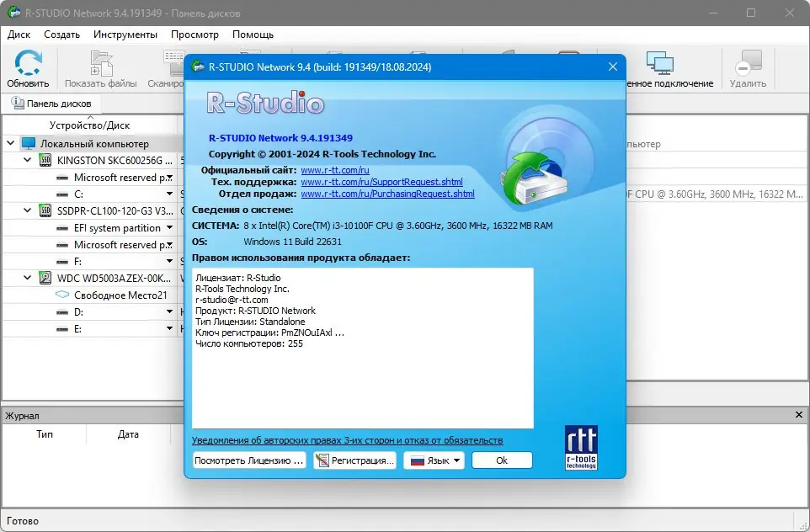Click the Удалить toolbar icon
The image size is (810, 532).
click(x=748, y=62)
